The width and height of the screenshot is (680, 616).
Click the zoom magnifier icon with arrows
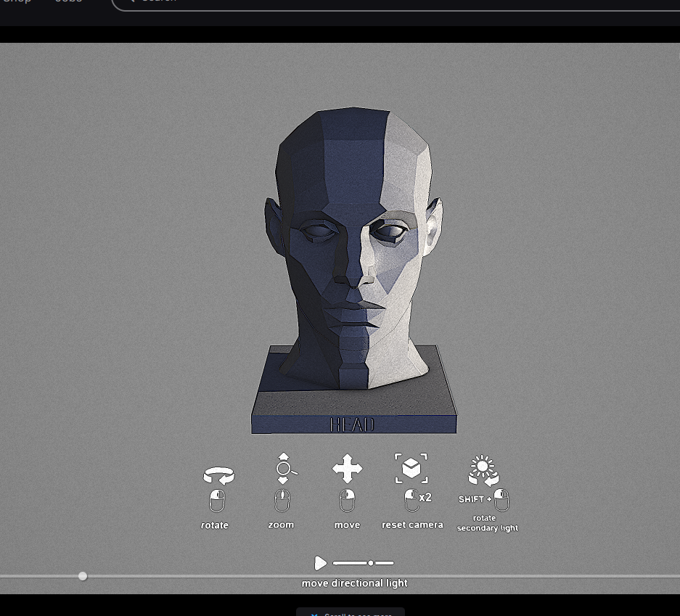pos(285,468)
